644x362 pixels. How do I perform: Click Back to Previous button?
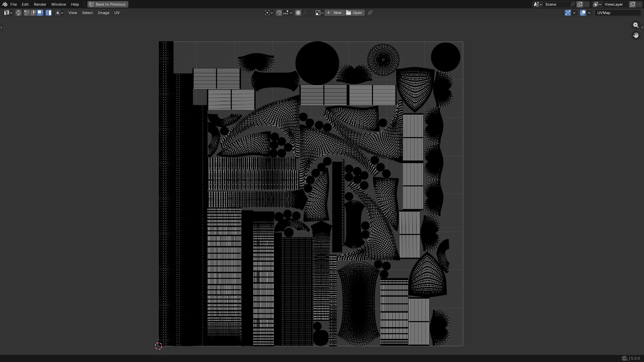pos(108,4)
